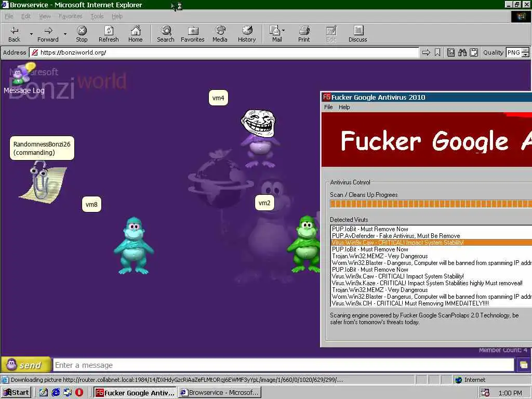
Task: Open the Back history dropdown arrow
Action: click(31, 34)
